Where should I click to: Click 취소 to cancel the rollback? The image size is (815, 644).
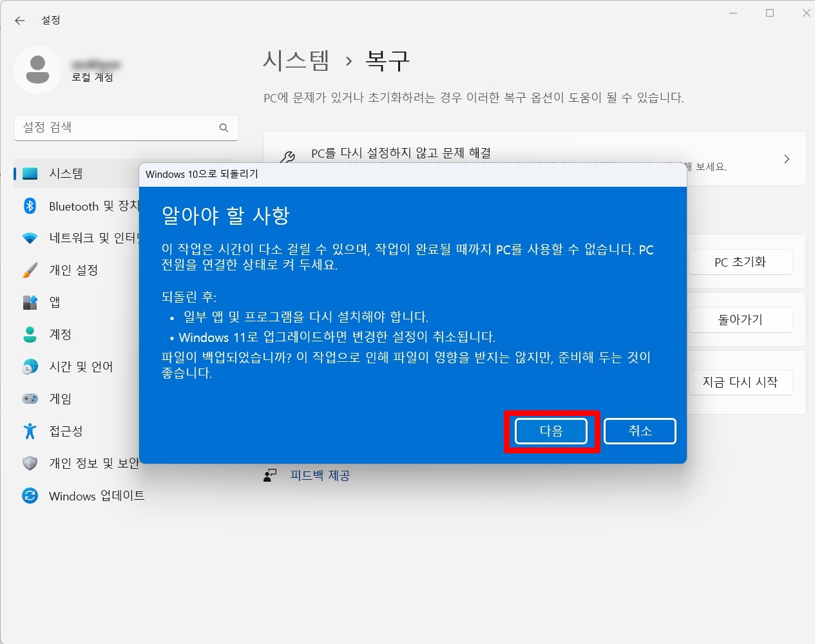[640, 431]
